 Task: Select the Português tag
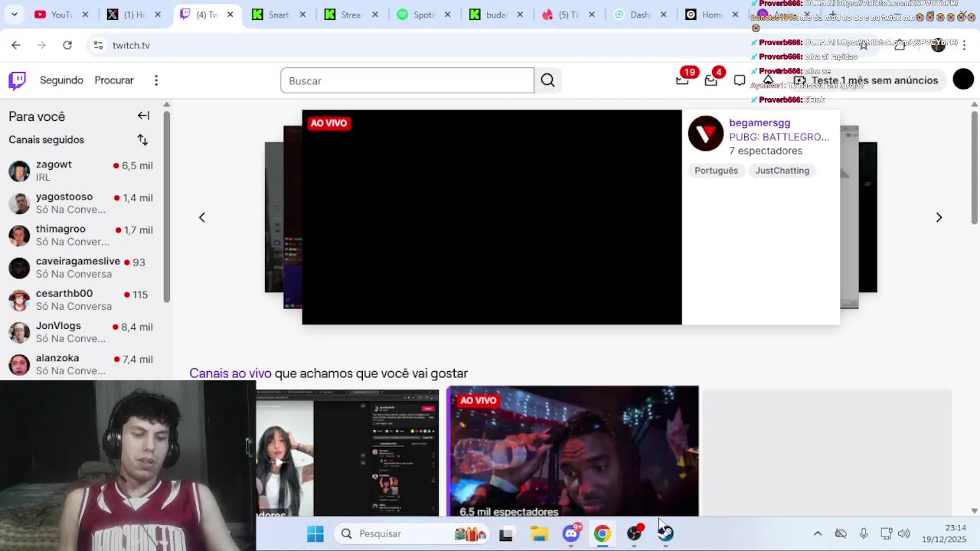click(x=716, y=171)
